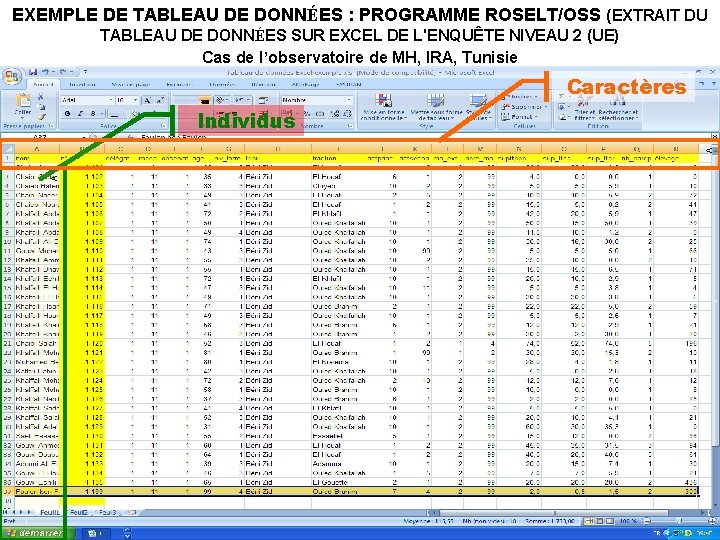
Task: Decrease decimal places in Nombre group
Action: point(347,113)
